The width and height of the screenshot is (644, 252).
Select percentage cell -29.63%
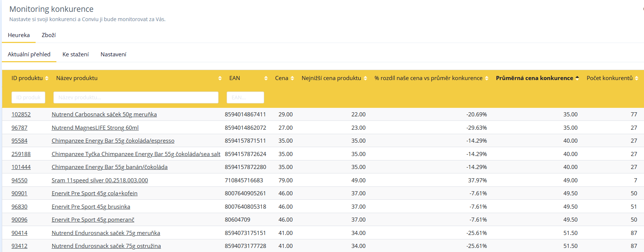[477, 128]
